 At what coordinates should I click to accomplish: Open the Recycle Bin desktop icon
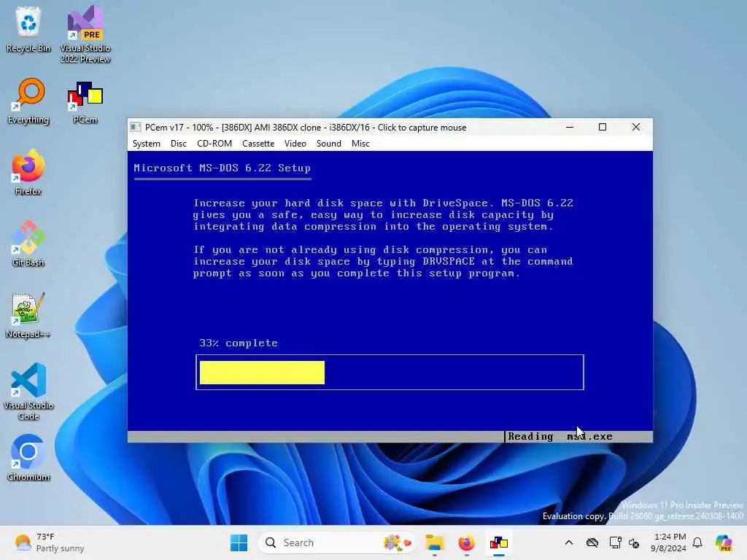(x=28, y=29)
